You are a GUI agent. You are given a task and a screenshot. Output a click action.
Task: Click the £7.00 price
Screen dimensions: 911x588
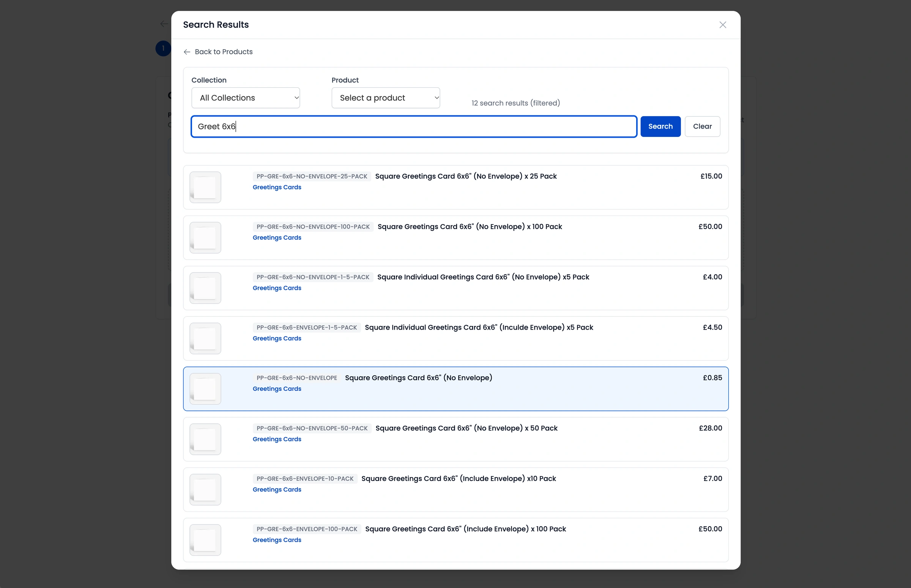point(712,478)
